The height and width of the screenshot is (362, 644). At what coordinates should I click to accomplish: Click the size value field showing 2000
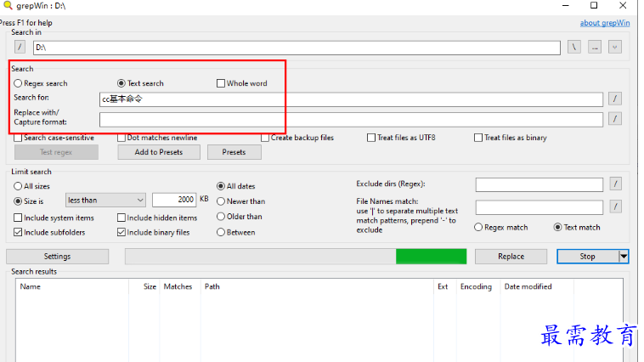click(174, 200)
